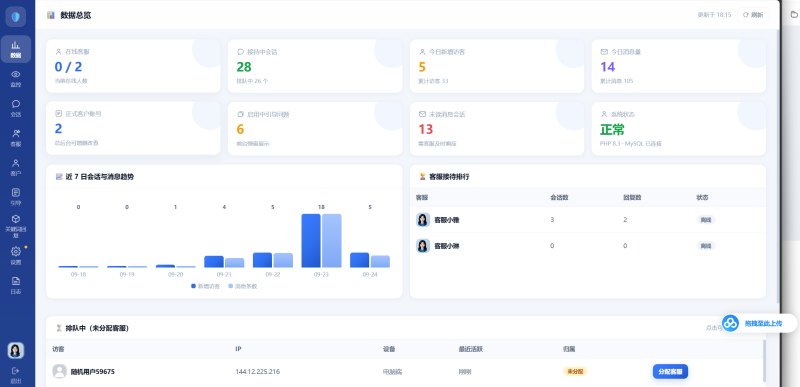The width and height of the screenshot is (800, 387).
Task: Click IP address 144.12.225.216
Action: tap(258, 372)
